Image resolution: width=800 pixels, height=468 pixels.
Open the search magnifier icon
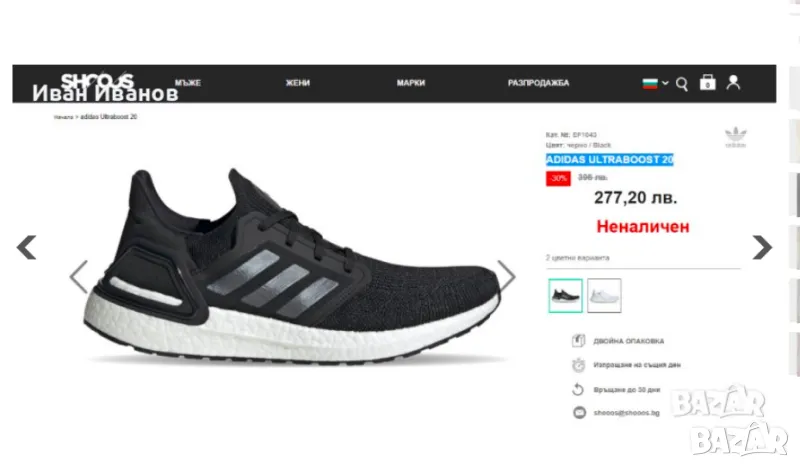(682, 84)
